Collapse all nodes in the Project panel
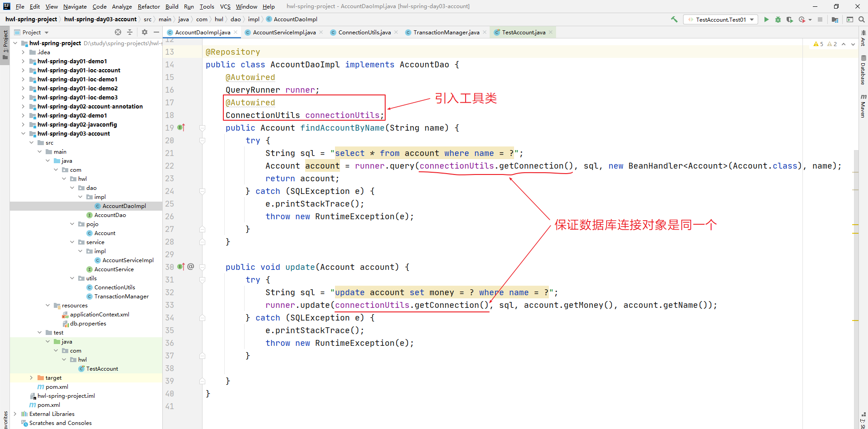 [130, 32]
